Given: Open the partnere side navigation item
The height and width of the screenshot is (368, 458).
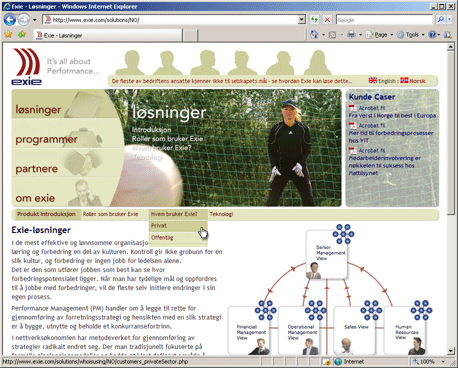Looking at the screenshot, I should point(37,169).
